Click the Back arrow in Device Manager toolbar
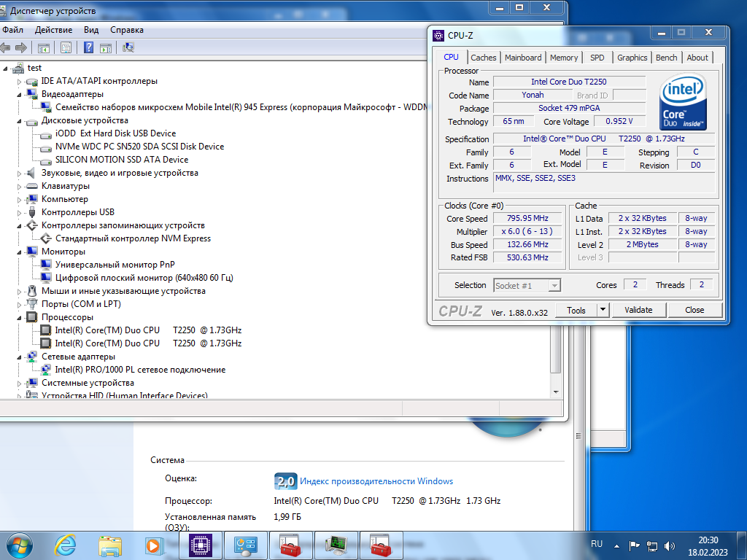This screenshot has height=560, width=747. [5, 47]
